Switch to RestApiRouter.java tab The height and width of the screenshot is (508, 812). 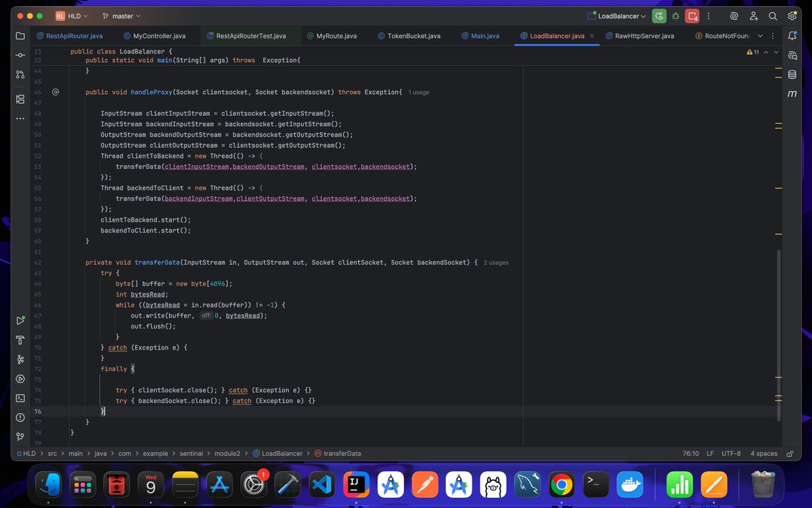[70, 36]
